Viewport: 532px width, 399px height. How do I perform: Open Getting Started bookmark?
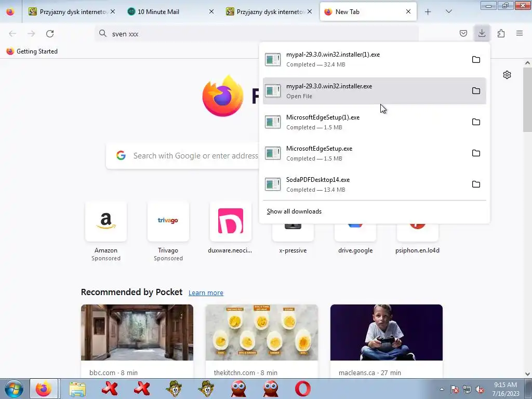tap(32, 51)
